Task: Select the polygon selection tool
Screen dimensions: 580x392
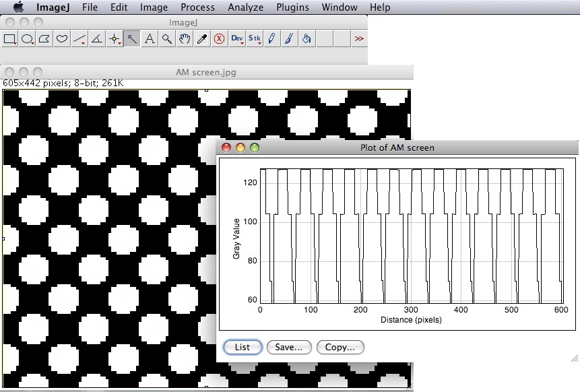Action: [44, 38]
